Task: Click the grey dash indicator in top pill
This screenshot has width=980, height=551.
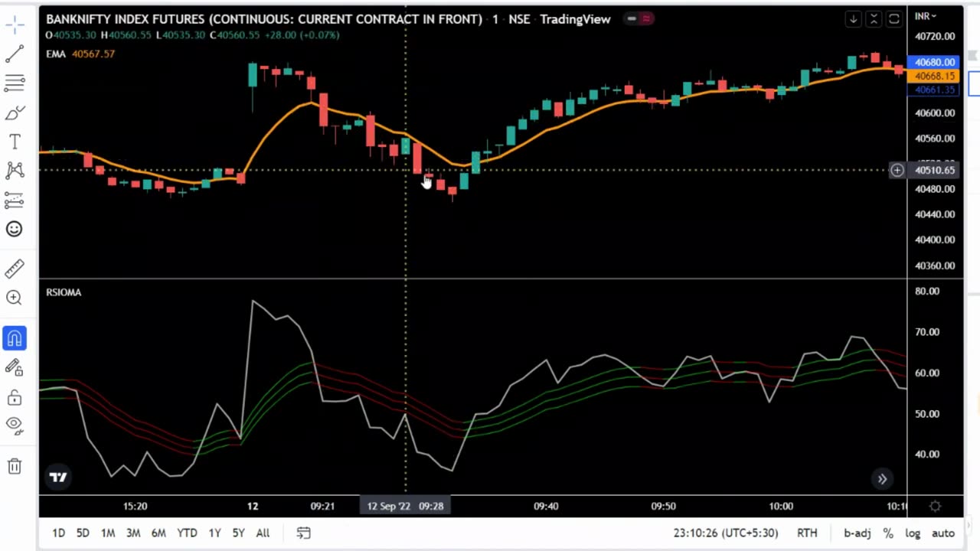Action: pyautogui.click(x=632, y=18)
